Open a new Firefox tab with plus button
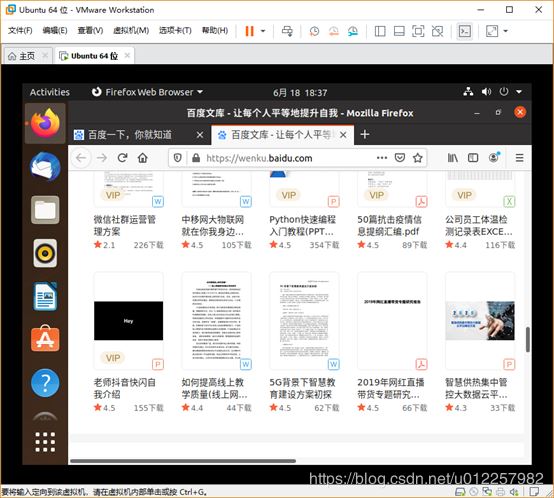This screenshot has height=498, width=554. 365,134
